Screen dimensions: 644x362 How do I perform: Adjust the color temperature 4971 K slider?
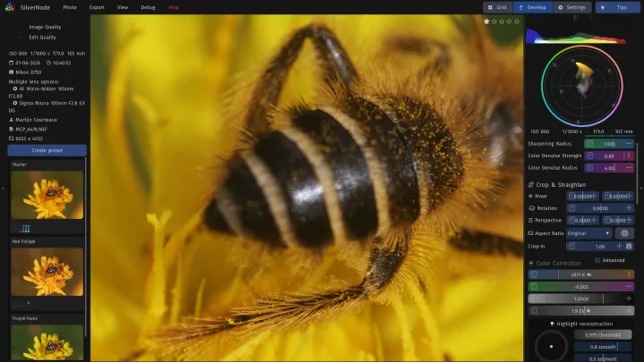point(580,274)
